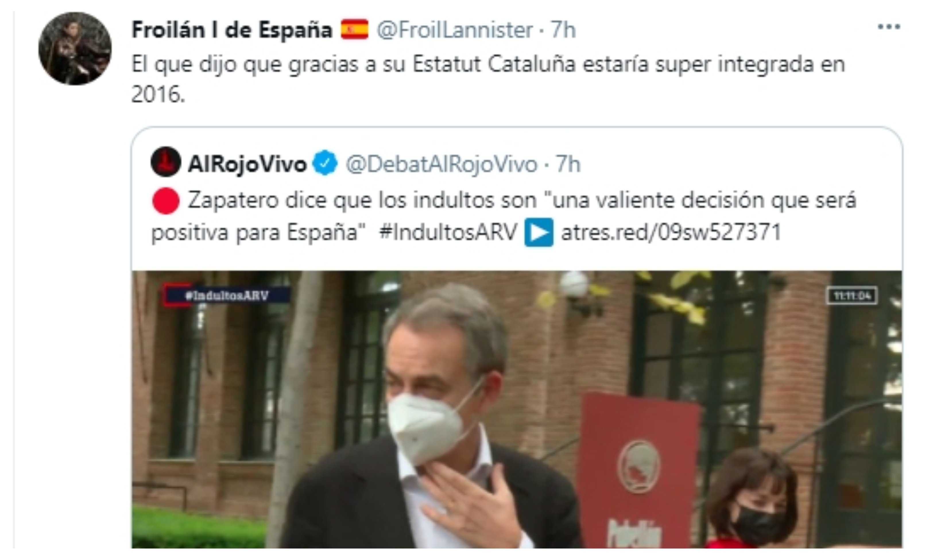Screen dimensions: 937x560
Task: Open the #IndultosARV hashtag in tweet text
Action: 448,232
